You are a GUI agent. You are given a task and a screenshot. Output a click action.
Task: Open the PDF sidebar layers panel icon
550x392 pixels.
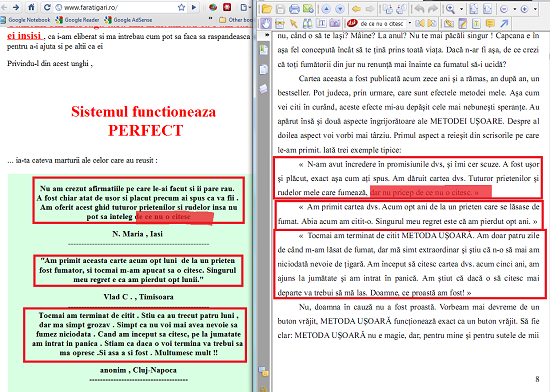[264, 89]
